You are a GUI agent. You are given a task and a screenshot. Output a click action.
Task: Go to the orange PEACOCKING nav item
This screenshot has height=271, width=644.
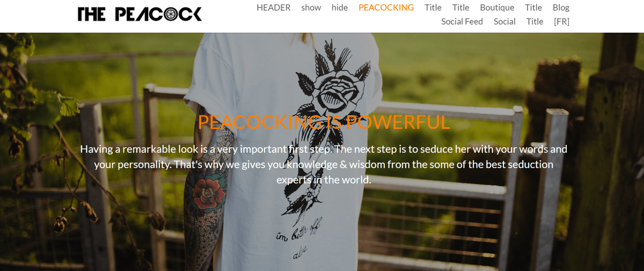click(386, 8)
